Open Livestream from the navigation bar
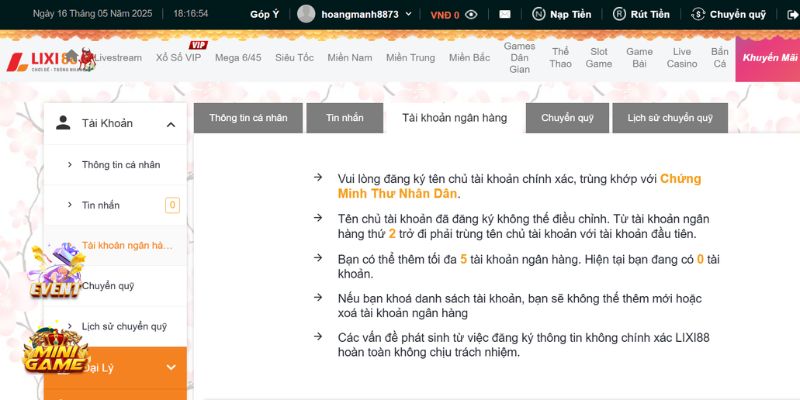The height and width of the screenshot is (400, 800). point(118,58)
